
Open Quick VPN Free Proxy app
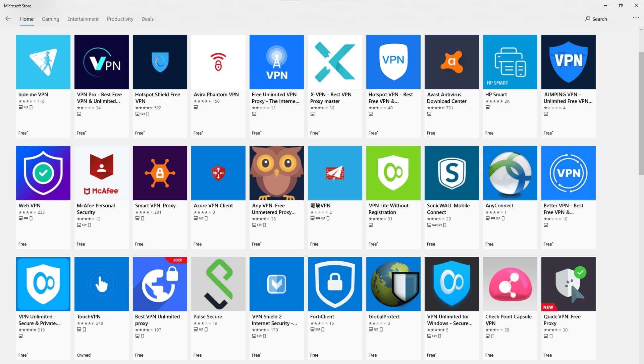(x=569, y=283)
